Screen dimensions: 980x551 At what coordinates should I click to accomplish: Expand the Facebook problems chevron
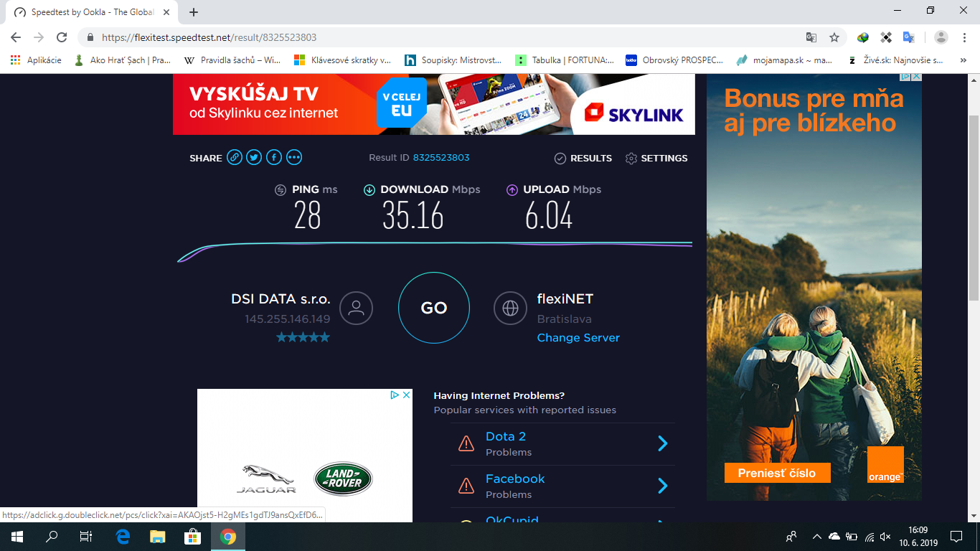tap(663, 486)
